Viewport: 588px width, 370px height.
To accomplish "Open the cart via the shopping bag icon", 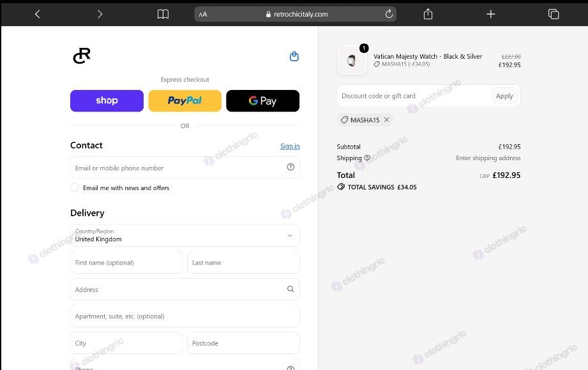I will 294,56.
